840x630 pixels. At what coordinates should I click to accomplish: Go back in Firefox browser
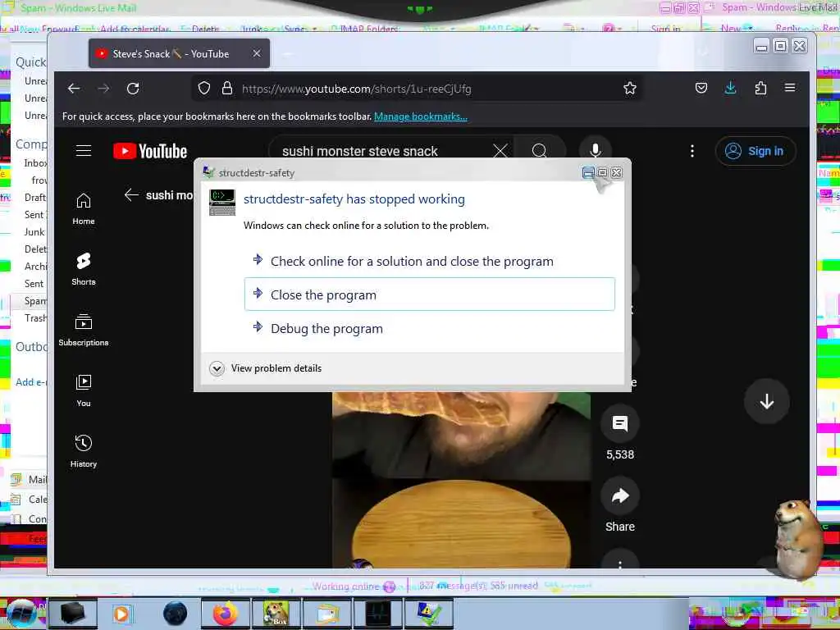coord(74,89)
